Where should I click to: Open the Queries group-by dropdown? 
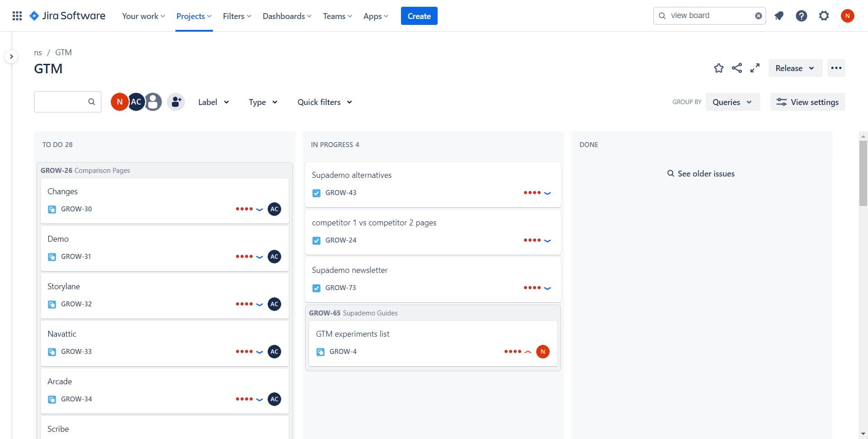tap(732, 102)
